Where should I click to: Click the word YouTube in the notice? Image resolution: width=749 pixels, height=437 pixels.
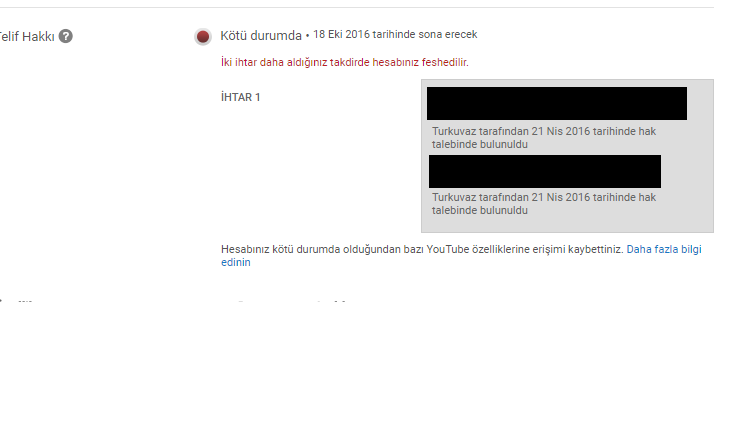447,249
